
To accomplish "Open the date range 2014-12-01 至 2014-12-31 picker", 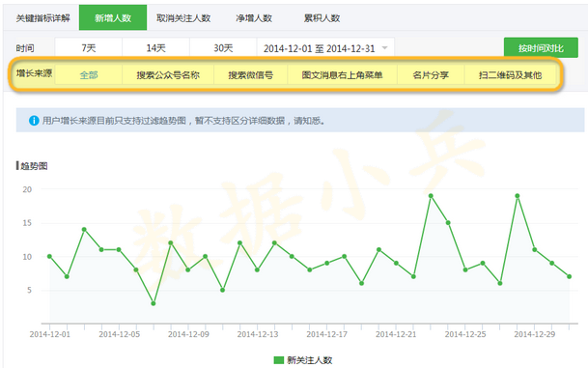I will click(325, 48).
